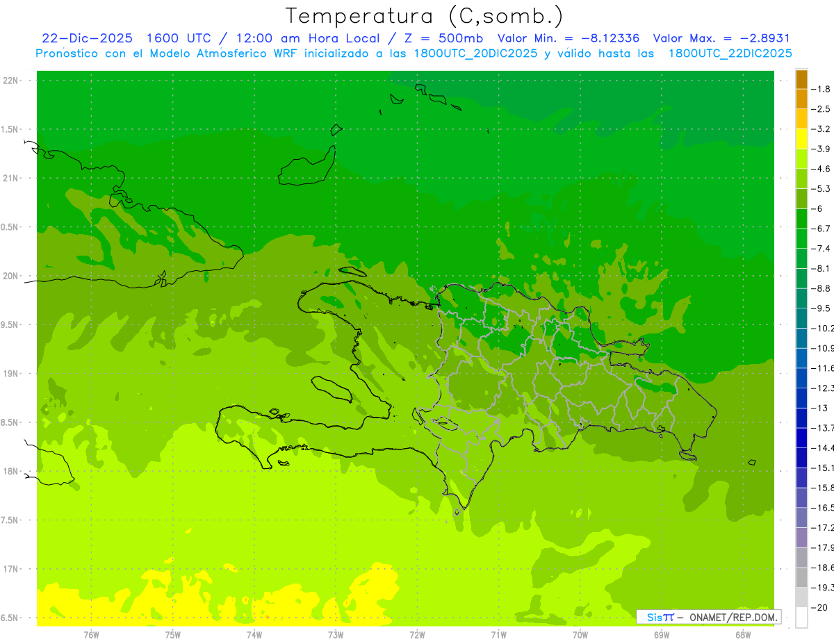Click the 74W longitude label
The width and height of the screenshot is (834, 644).
(x=254, y=634)
